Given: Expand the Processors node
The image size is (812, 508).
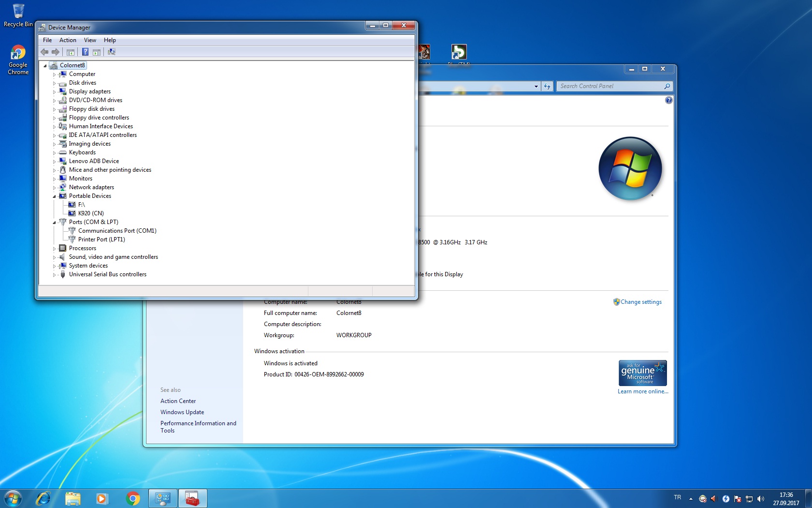Looking at the screenshot, I should click(x=54, y=249).
